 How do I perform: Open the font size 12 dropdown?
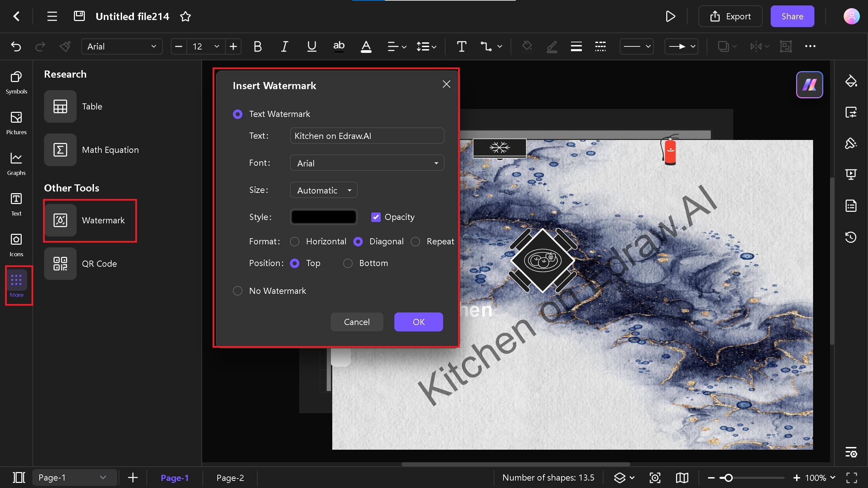(x=206, y=46)
